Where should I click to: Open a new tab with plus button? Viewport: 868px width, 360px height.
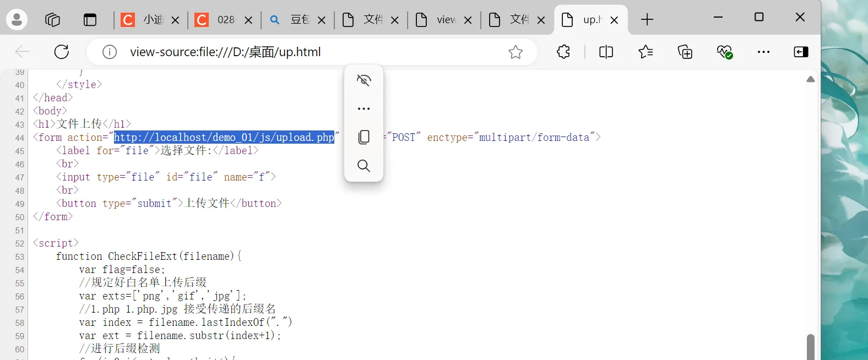point(647,20)
